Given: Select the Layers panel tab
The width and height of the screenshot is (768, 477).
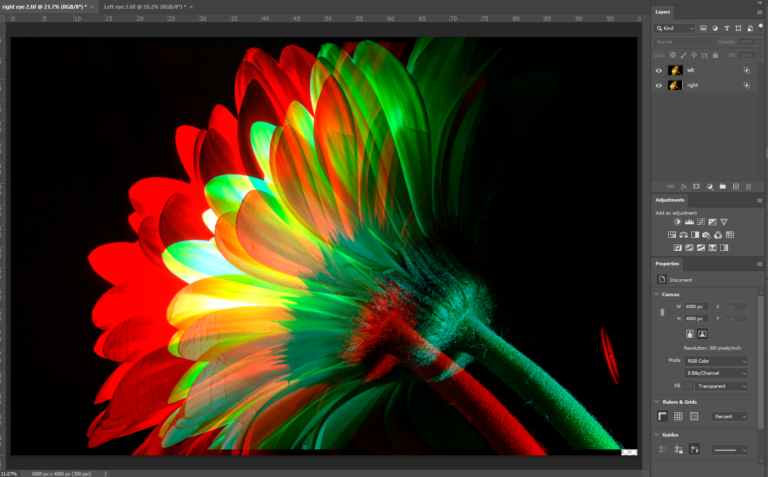Looking at the screenshot, I should click(663, 12).
